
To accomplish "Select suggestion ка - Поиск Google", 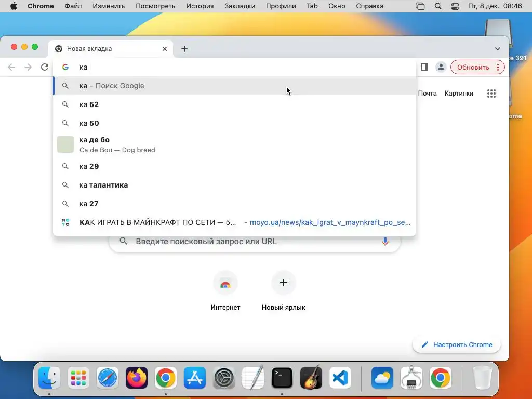I will coord(234,86).
